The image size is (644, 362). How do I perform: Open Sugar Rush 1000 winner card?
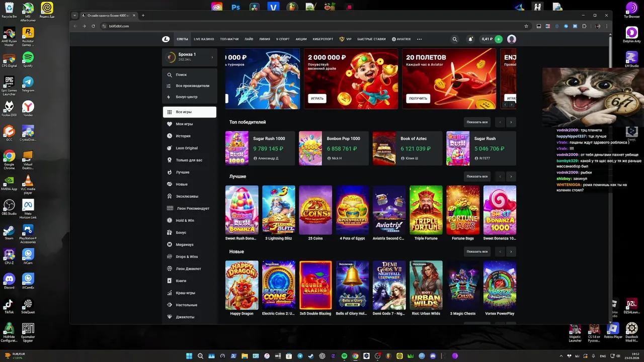click(260, 148)
